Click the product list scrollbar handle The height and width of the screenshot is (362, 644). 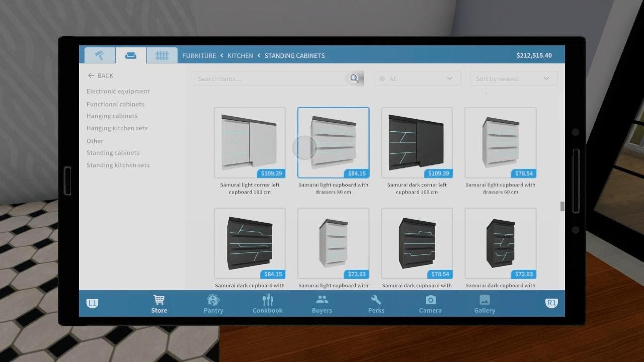(562, 207)
